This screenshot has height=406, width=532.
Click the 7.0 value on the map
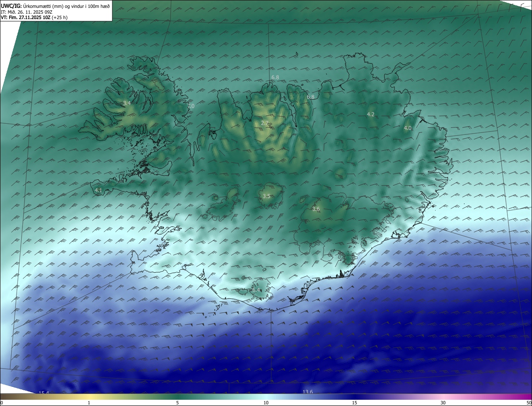pos(191,106)
